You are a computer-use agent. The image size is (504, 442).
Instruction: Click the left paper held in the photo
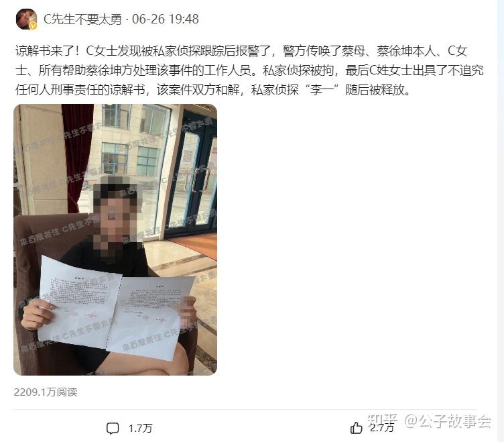pyautogui.click(x=78, y=302)
